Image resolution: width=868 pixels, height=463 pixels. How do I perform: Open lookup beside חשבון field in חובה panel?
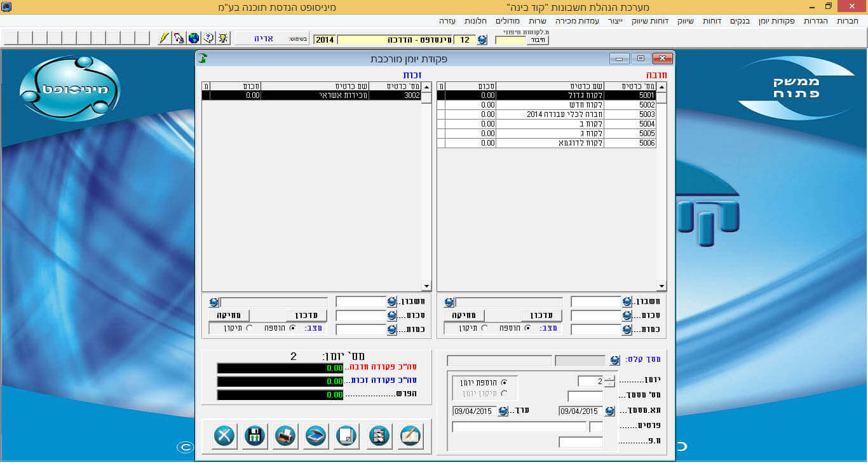click(627, 301)
